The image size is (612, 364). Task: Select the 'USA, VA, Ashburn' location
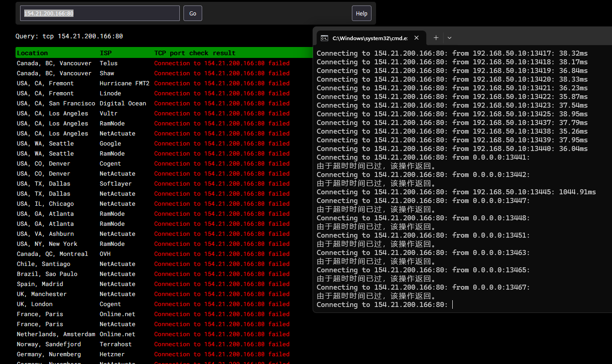click(x=45, y=234)
